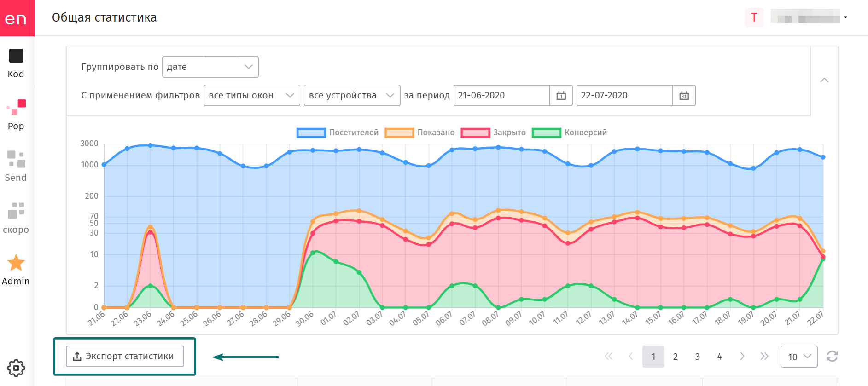Click the 'Экспорт статистики' button
The image size is (868, 386).
(125, 357)
